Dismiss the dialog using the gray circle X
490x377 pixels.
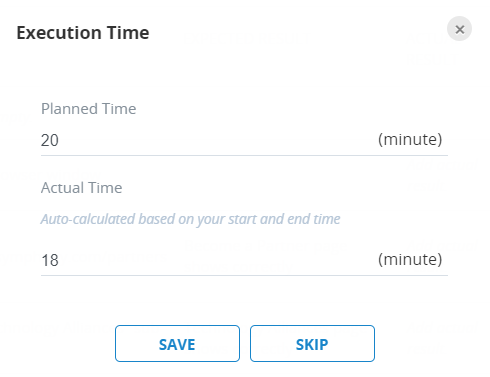459,29
